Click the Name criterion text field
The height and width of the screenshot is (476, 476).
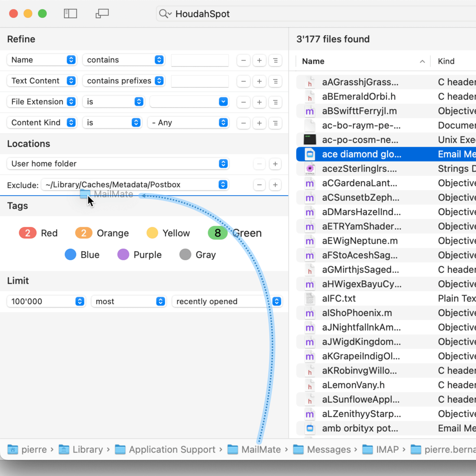[200, 60]
